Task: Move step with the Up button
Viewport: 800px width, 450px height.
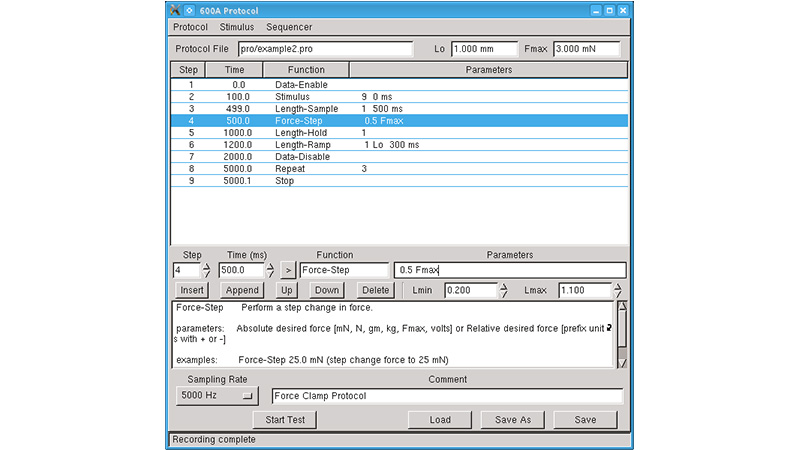Action: point(287,290)
